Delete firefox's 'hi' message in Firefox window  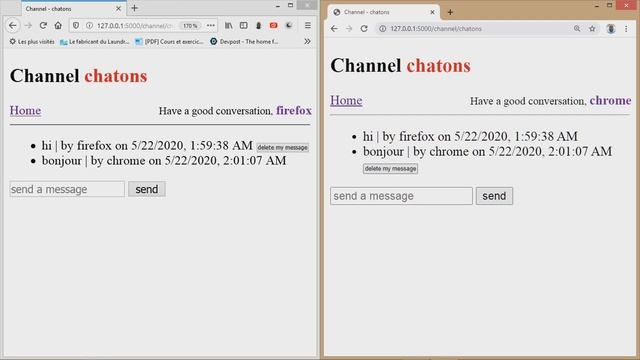(x=282, y=147)
